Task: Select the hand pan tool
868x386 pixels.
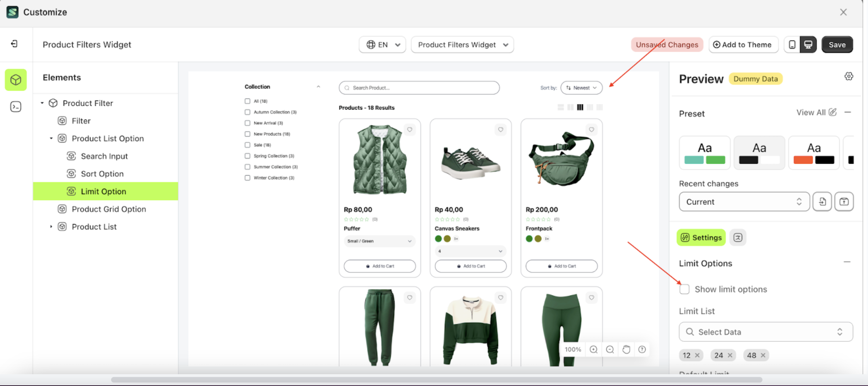Action: pos(626,349)
